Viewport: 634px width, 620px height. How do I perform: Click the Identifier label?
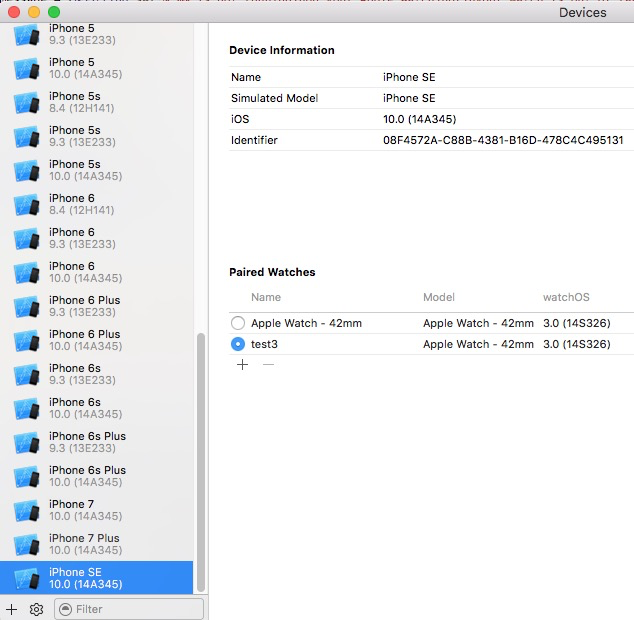[x=254, y=140]
